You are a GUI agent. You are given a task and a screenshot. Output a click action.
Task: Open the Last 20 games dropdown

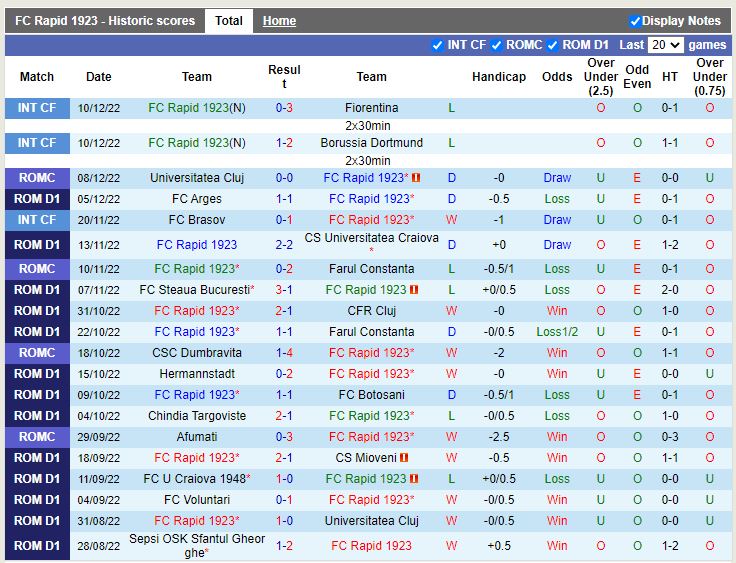665,45
